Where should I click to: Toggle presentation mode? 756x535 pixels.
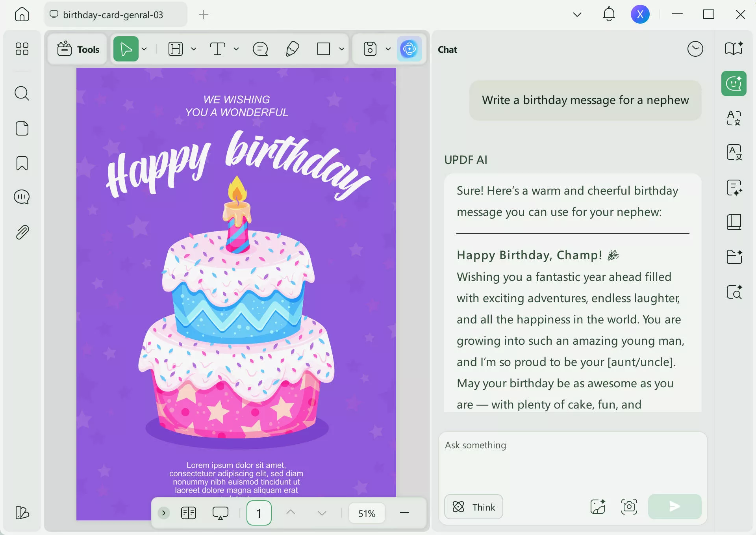click(220, 513)
